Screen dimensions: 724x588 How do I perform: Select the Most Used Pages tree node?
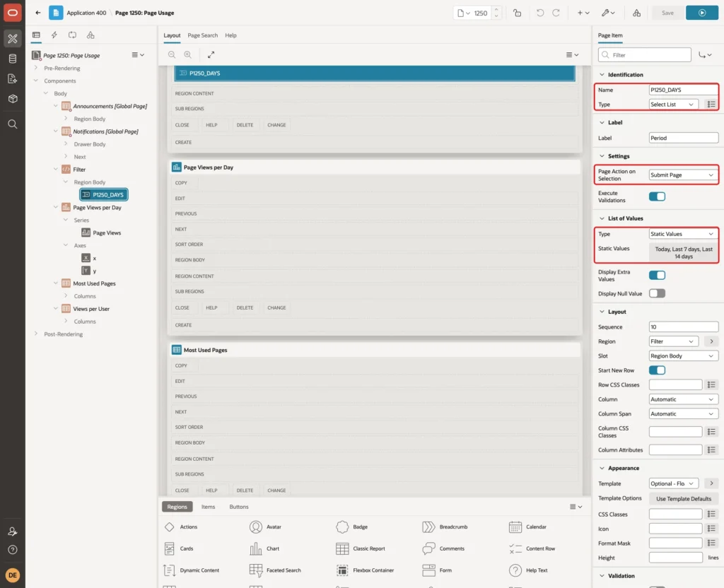94,283
